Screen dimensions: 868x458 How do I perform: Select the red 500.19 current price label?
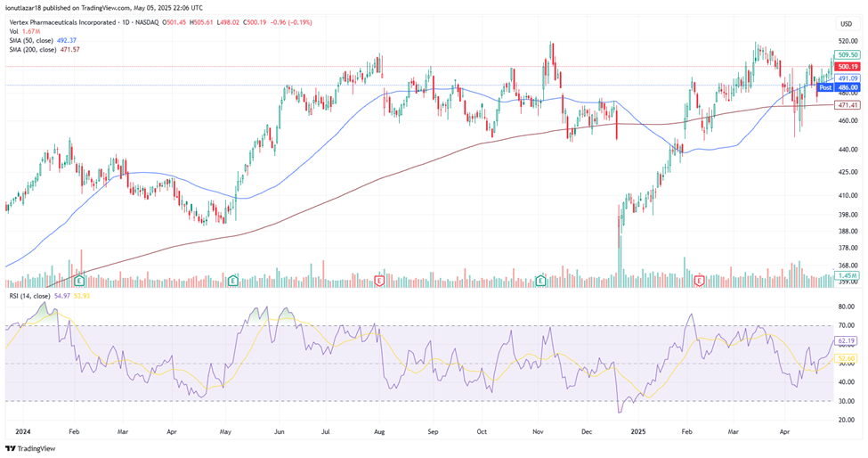(x=847, y=67)
